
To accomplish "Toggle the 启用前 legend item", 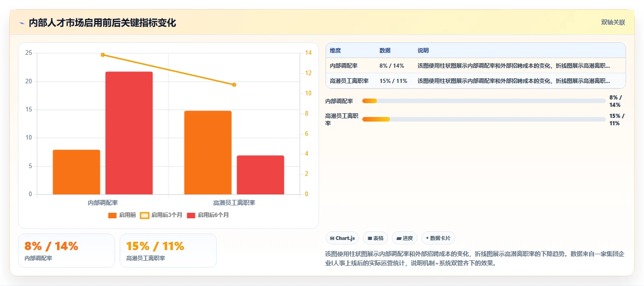I will 122,215.
